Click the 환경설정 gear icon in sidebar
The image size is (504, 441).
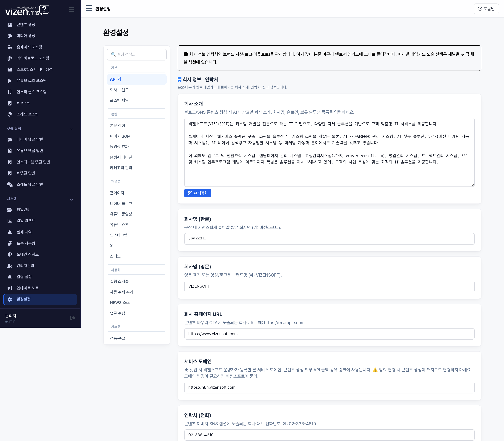(x=10, y=299)
